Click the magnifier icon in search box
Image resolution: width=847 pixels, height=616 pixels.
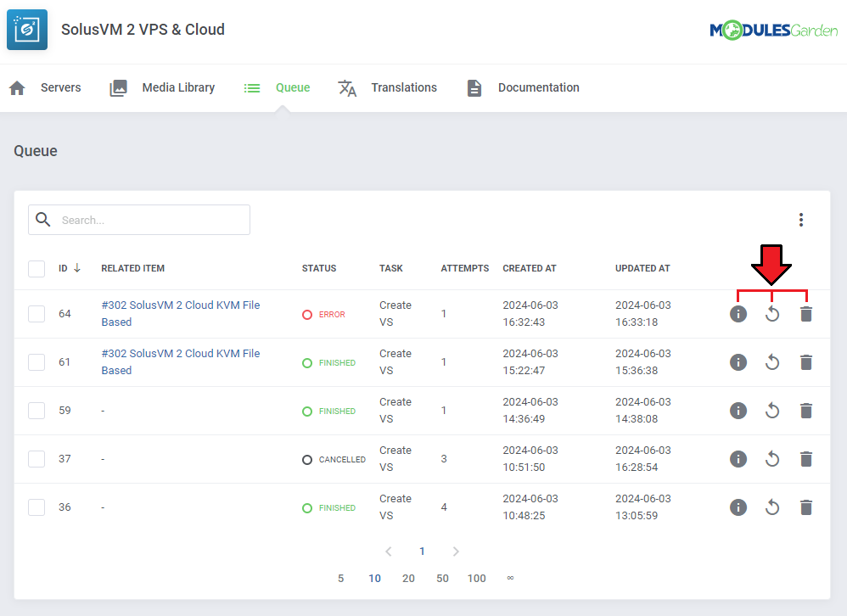(42, 219)
